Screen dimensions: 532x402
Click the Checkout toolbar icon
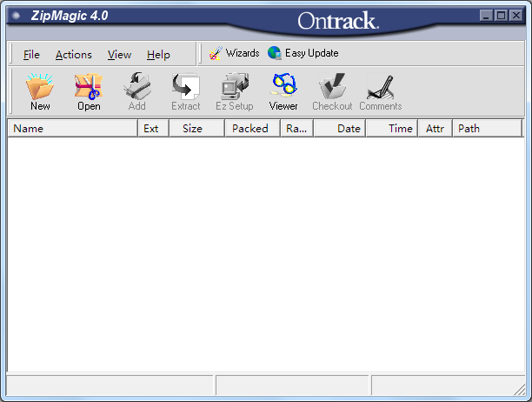coord(332,90)
